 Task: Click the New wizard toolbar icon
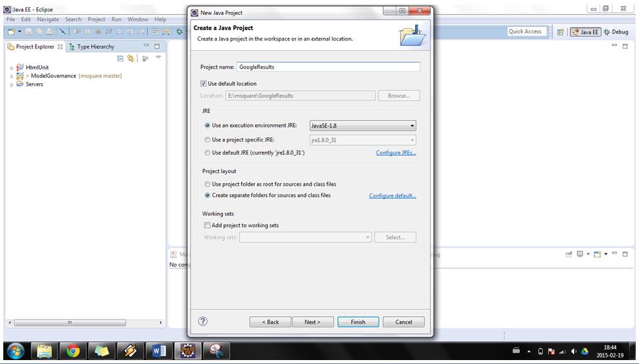pos(11,31)
